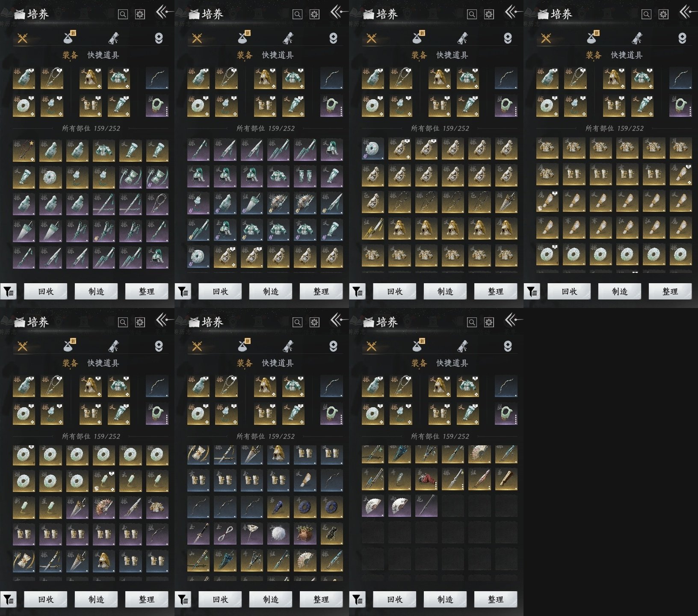Image resolution: width=698 pixels, height=616 pixels.
Task: Open the scroll tab in the top-left panel
Action: click(x=113, y=38)
